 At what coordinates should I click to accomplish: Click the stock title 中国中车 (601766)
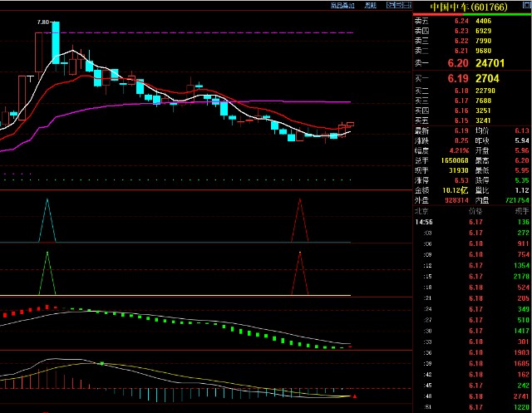(470, 7)
